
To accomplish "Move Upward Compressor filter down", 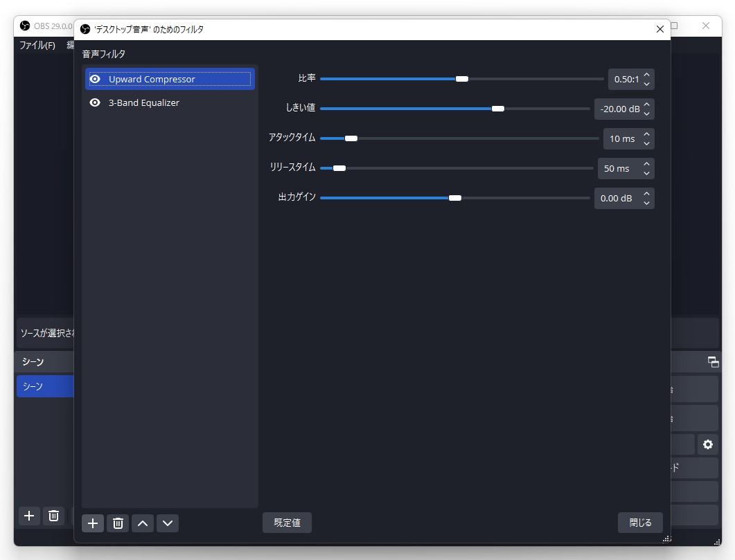I will pos(167,523).
